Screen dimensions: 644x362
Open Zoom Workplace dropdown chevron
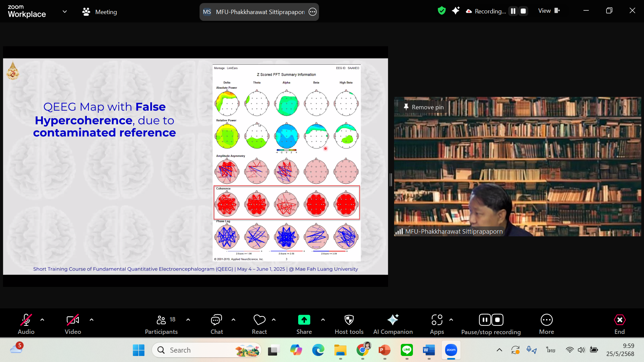[x=65, y=11]
